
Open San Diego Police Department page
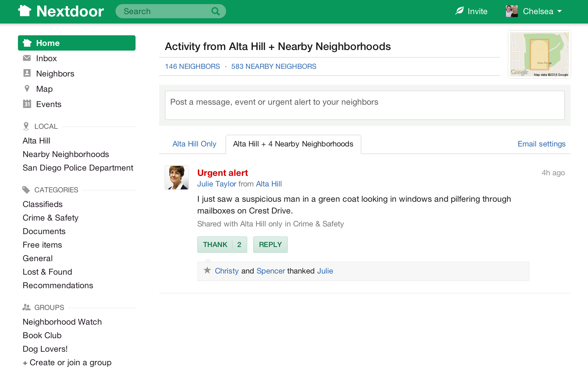pyautogui.click(x=78, y=168)
